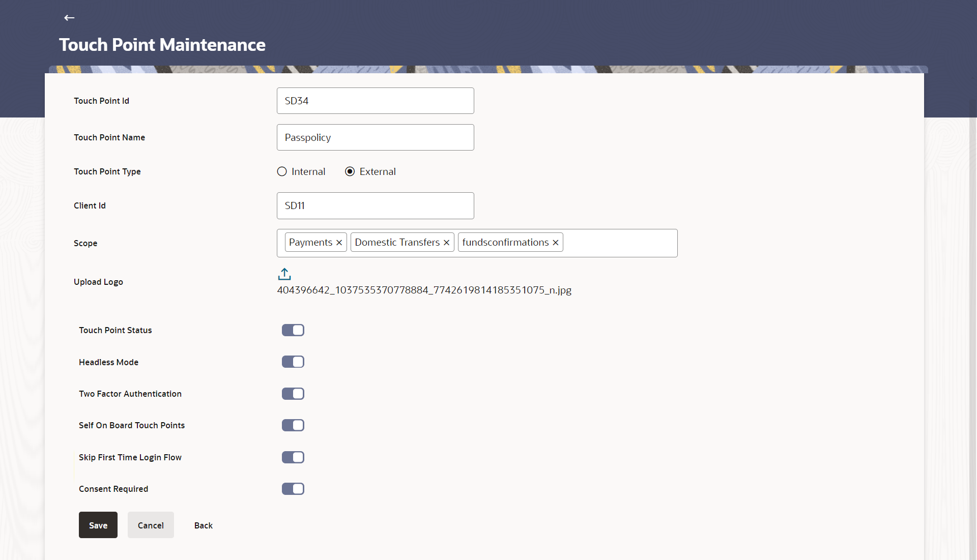Remove the fundsconfirmations scope tag

coord(556,243)
